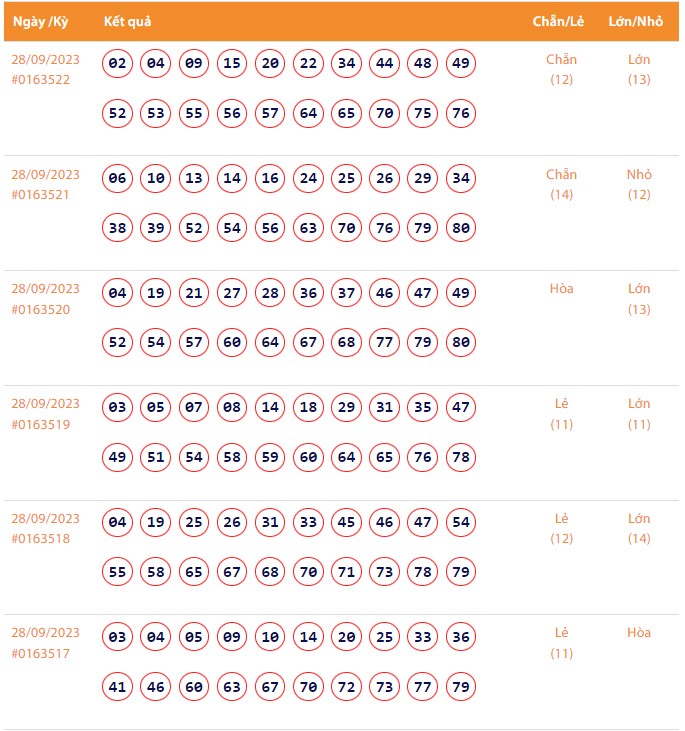Click number ball 02 in draw #0163522

tap(118, 64)
